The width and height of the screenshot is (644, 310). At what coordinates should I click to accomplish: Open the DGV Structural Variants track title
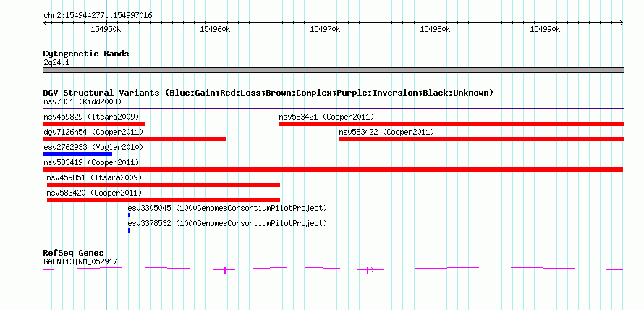(x=268, y=93)
